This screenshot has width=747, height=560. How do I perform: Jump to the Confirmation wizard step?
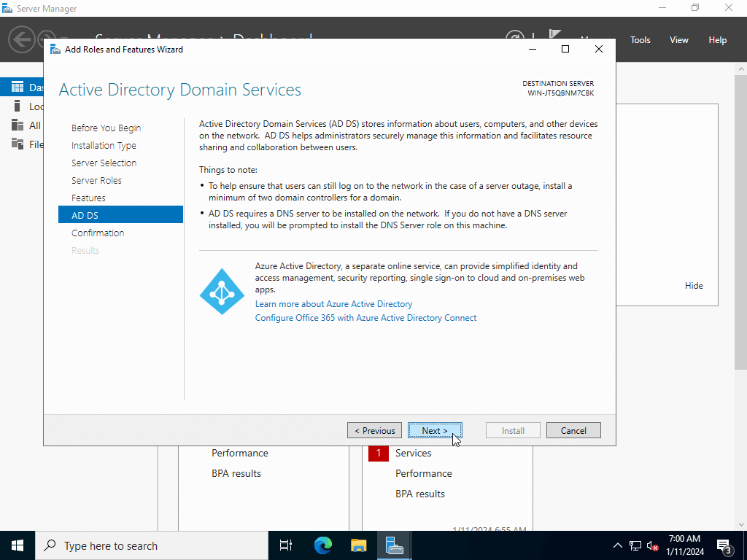[98, 233]
